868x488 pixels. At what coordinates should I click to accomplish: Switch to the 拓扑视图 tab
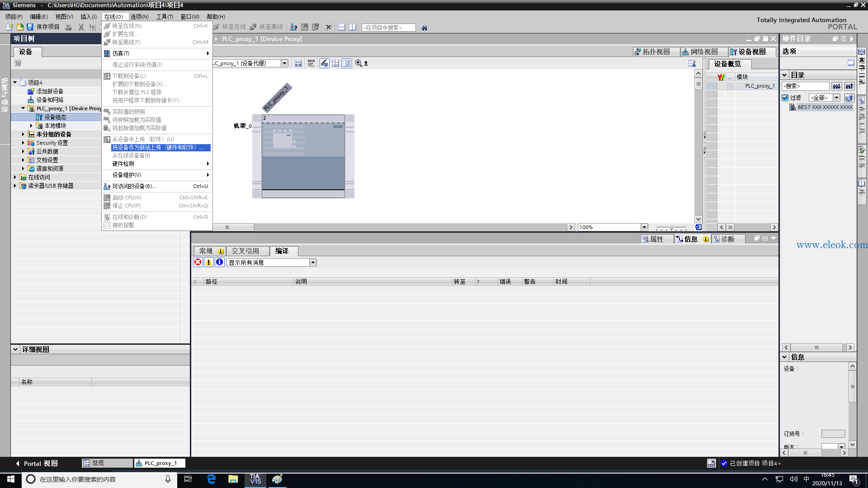click(656, 52)
